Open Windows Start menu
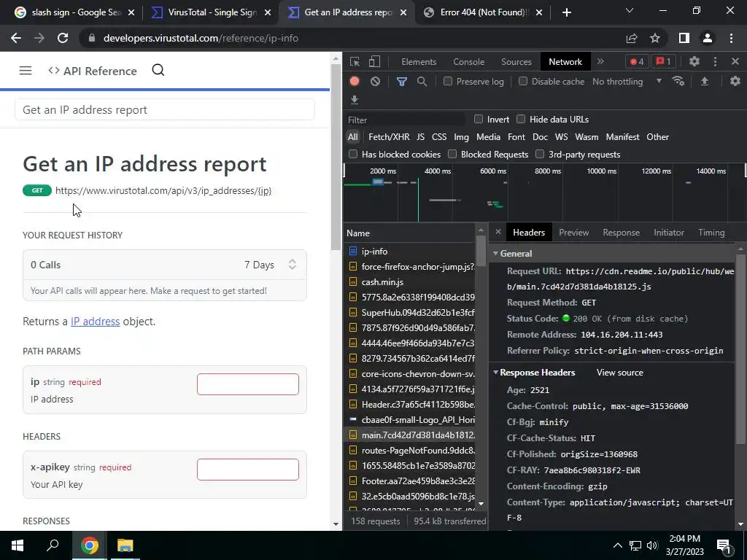 coord(18,545)
